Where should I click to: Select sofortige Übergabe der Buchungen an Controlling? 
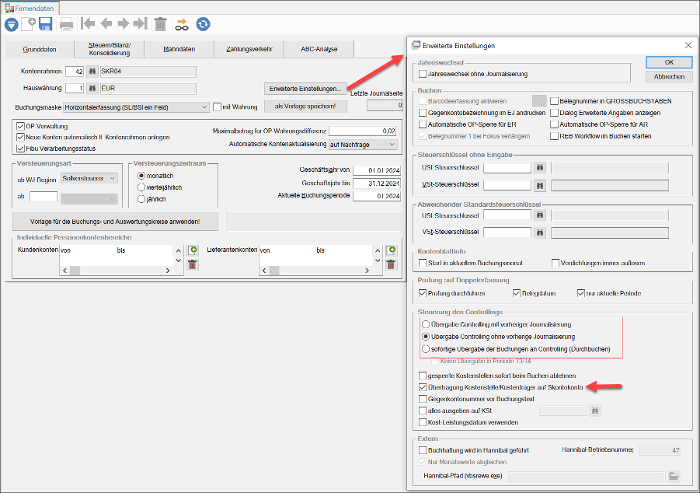click(x=426, y=349)
